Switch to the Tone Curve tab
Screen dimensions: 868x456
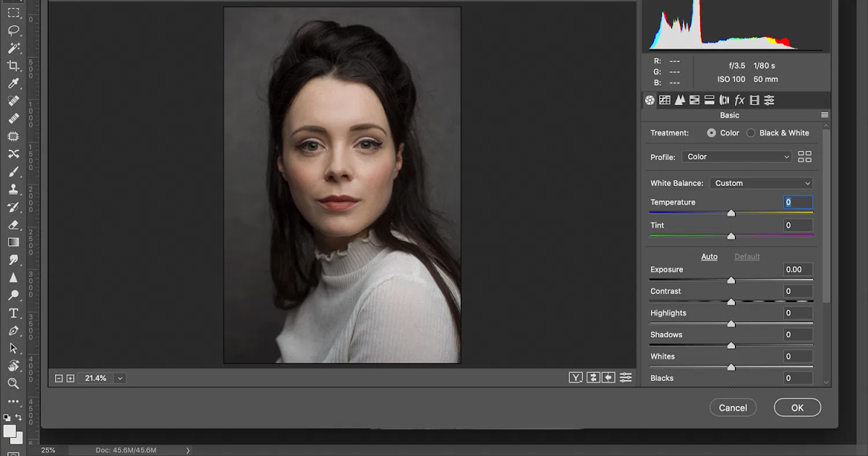(x=665, y=100)
